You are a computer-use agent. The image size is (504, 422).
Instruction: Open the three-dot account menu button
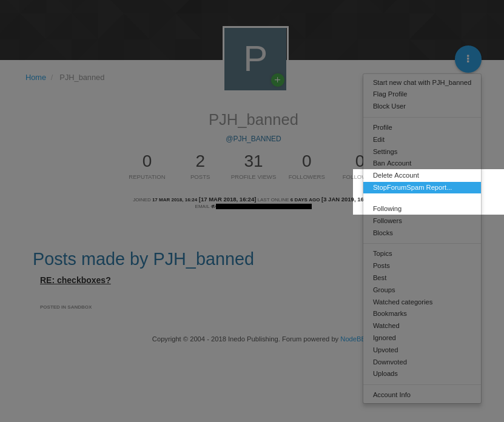coord(468,59)
